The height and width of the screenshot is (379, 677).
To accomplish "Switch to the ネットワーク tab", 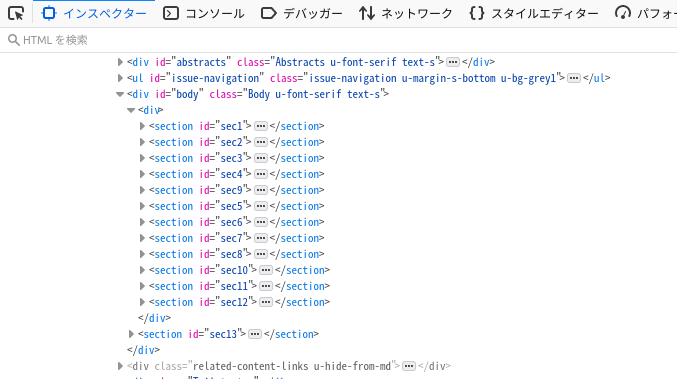I will tap(405, 13).
